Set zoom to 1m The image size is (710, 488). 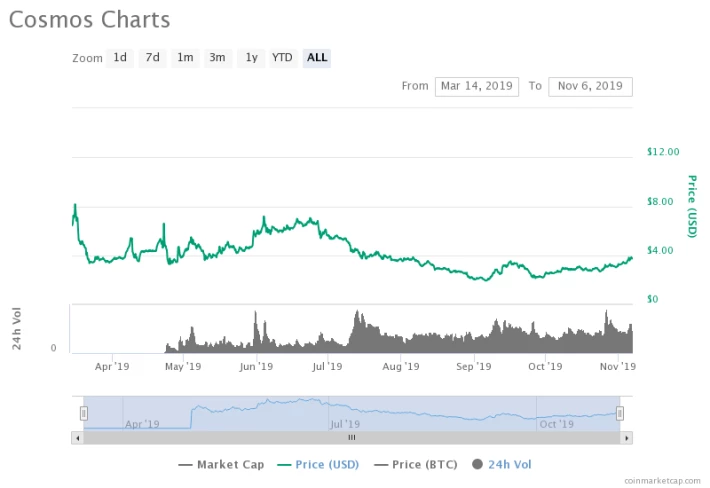click(185, 58)
